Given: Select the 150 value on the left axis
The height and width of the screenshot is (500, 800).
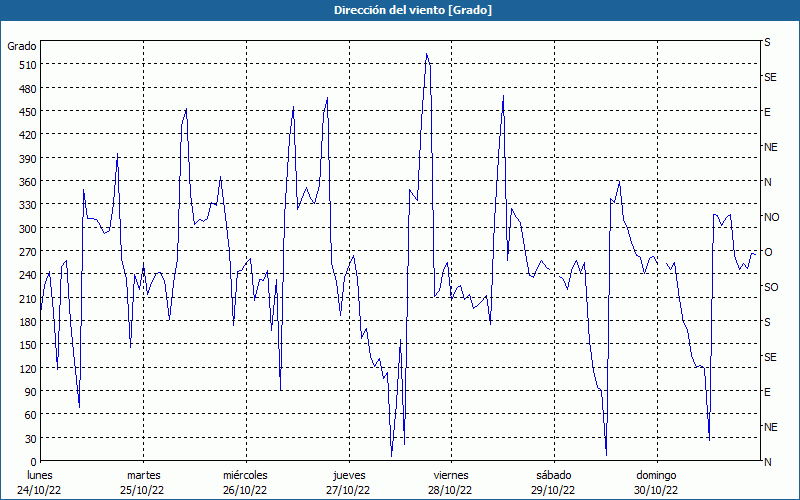Looking at the screenshot, I should tap(27, 345).
